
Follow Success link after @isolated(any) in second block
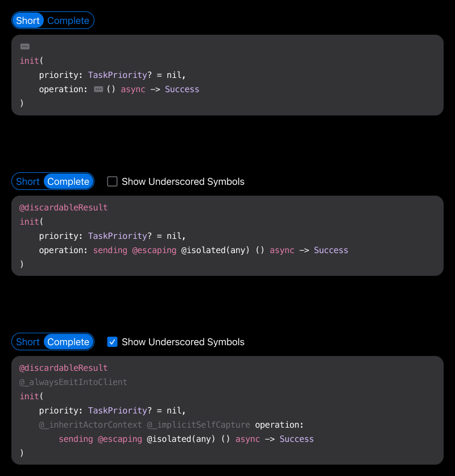pyautogui.click(x=331, y=250)
